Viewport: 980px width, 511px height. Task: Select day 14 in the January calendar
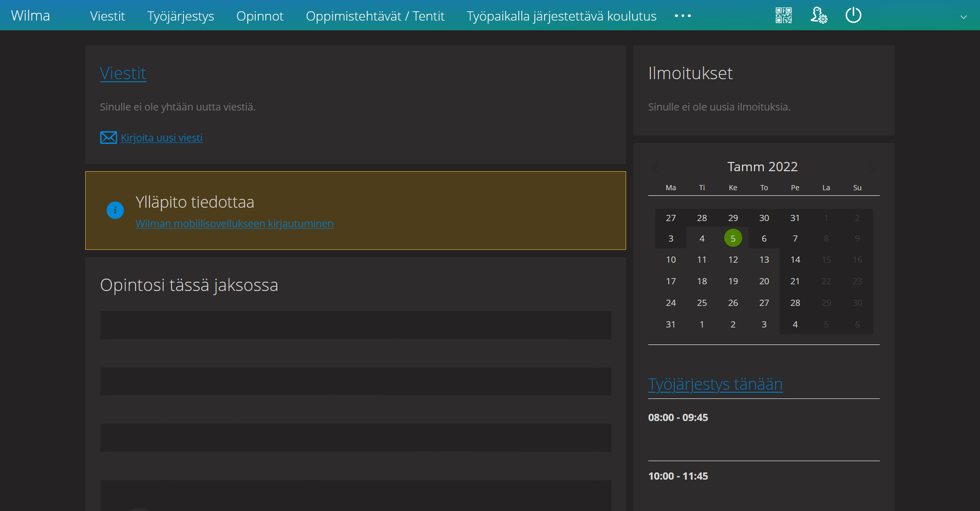click(795, 259)
